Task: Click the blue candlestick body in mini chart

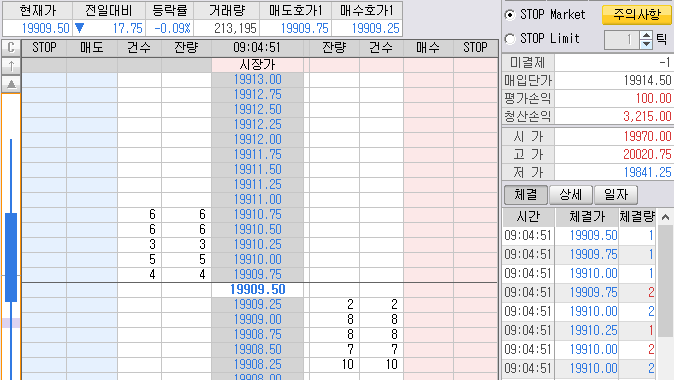Action: pyautogui.click(x=11, y=257)
